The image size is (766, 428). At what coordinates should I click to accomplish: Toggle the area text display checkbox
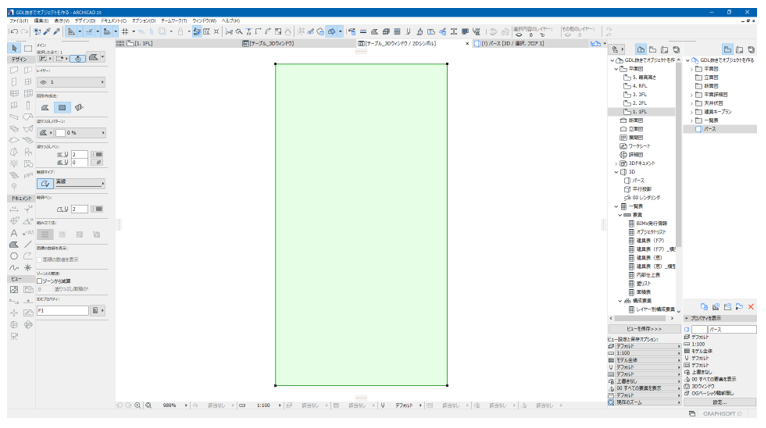tap(40, 259)
